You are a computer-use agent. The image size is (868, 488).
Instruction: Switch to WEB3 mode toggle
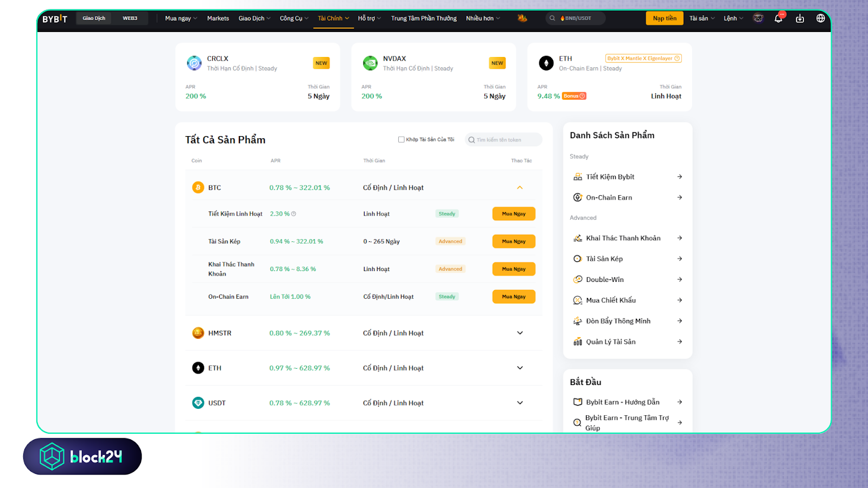(130, 18)
